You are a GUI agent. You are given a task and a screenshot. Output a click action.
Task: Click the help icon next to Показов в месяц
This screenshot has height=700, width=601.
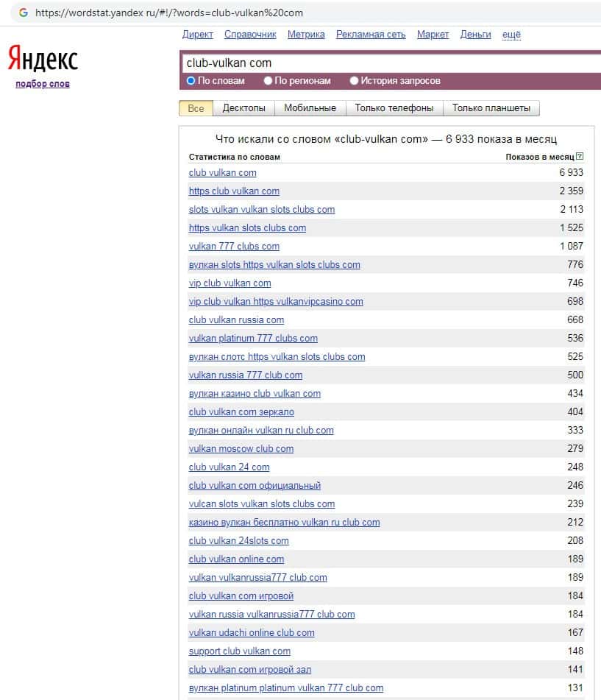click(580, 156)
